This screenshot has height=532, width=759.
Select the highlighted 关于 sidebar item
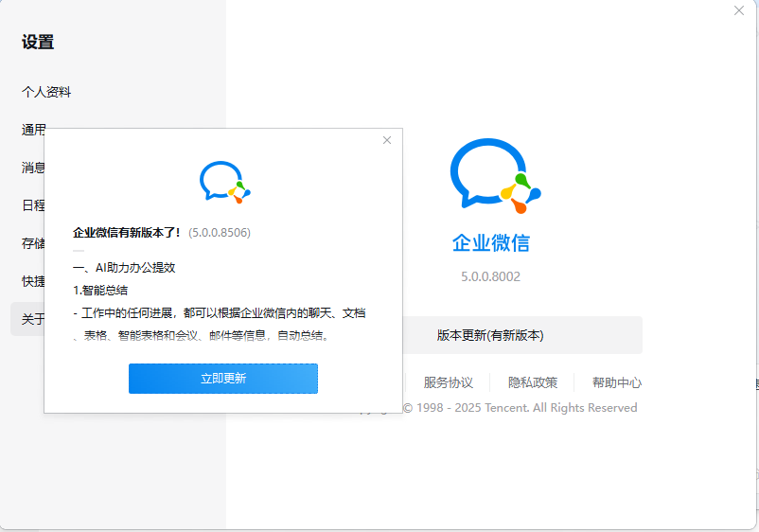(x=28, y=319)
